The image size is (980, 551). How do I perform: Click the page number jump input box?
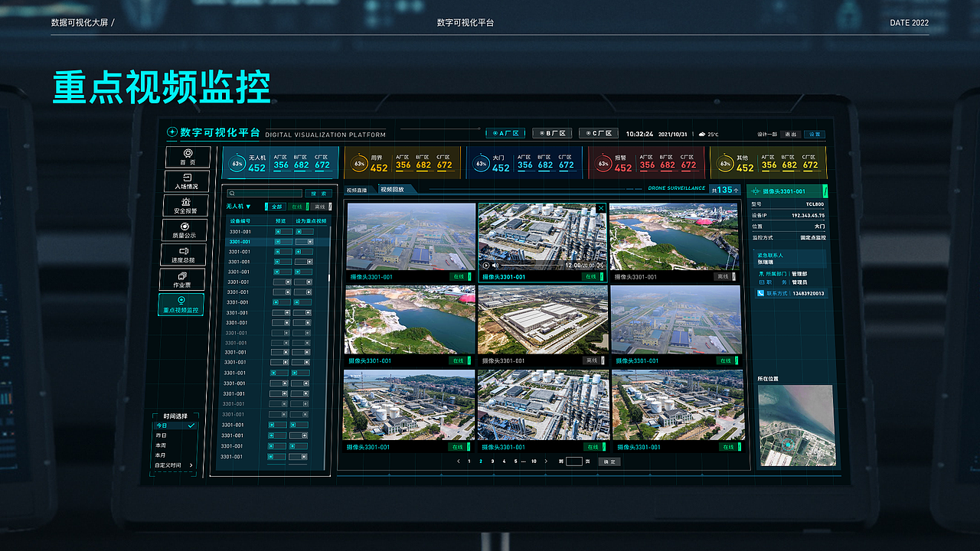(574, 461)
